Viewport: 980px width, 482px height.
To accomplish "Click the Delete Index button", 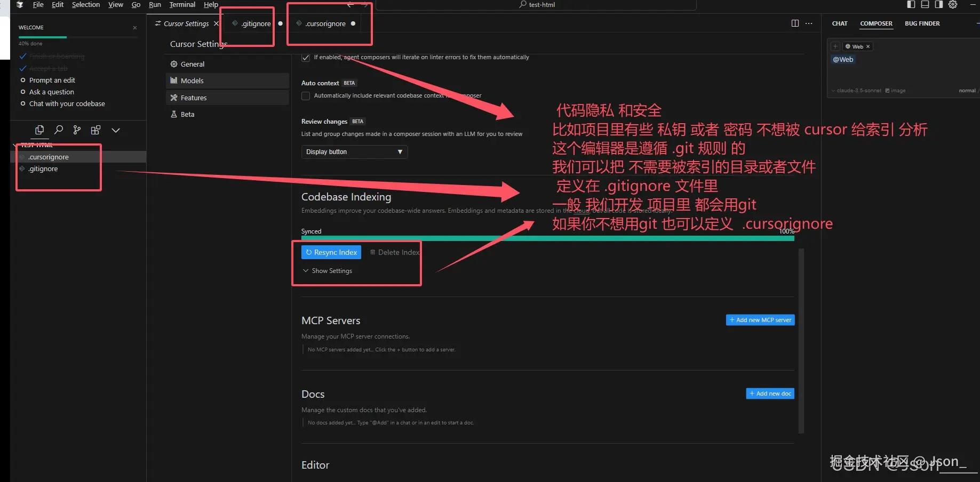I will coord(395,252).
